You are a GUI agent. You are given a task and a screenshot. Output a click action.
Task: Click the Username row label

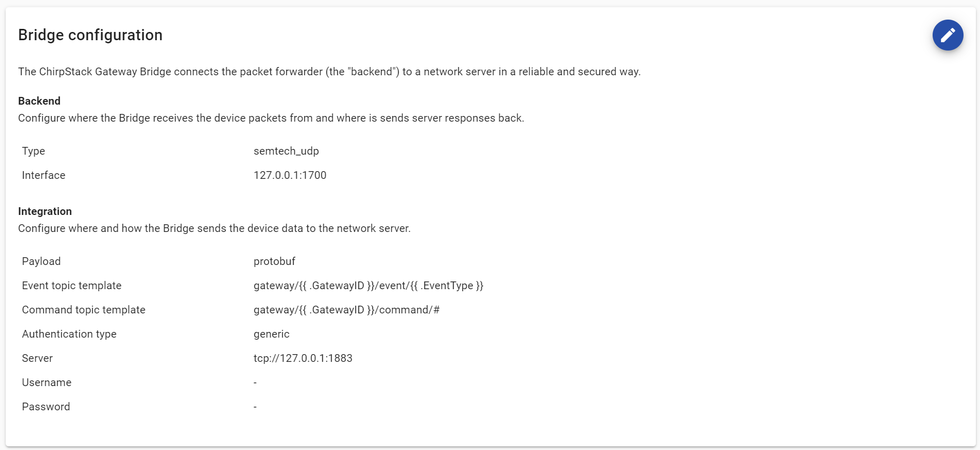coord(46,382)
